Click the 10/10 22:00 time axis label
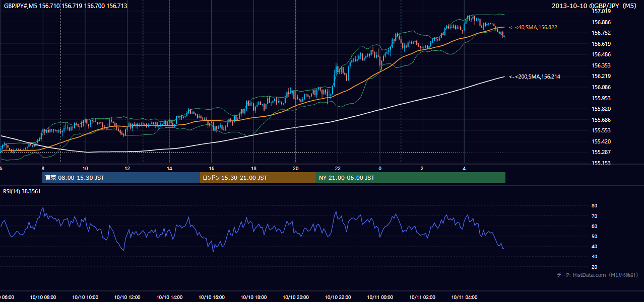Viewport: 644px width, 302px height. (x=338, y=297)
